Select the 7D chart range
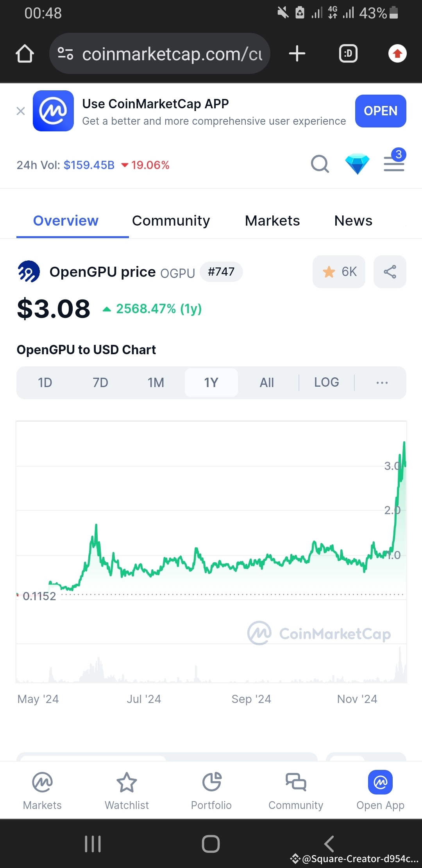Image resolution: width=422 pixels, height=868 pixels. [x=100, y=382]
